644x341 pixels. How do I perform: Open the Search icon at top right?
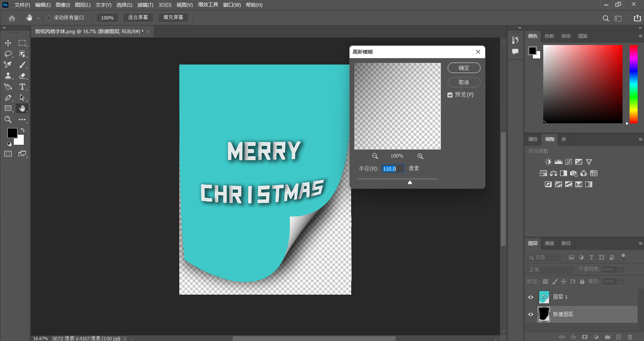(606, 18)
